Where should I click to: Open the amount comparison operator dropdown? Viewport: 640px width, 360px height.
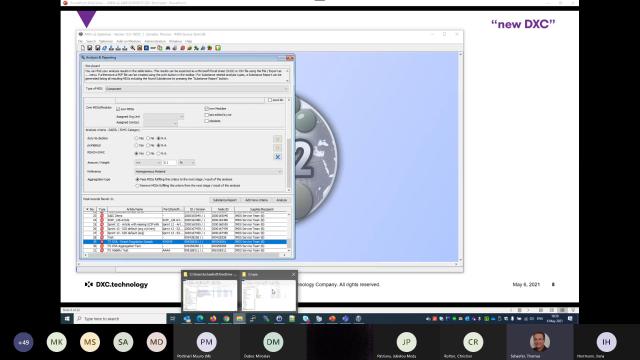coord(148,162)
